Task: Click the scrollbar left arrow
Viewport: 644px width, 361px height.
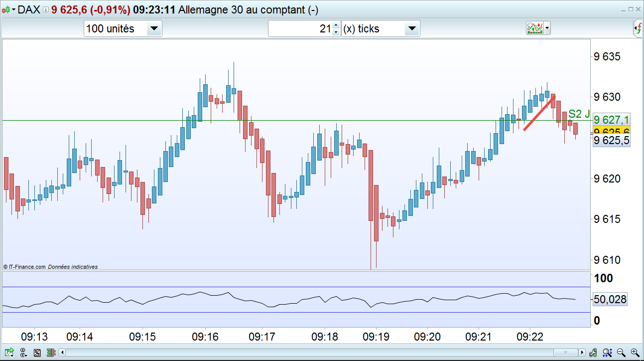Action: point(62,353)
